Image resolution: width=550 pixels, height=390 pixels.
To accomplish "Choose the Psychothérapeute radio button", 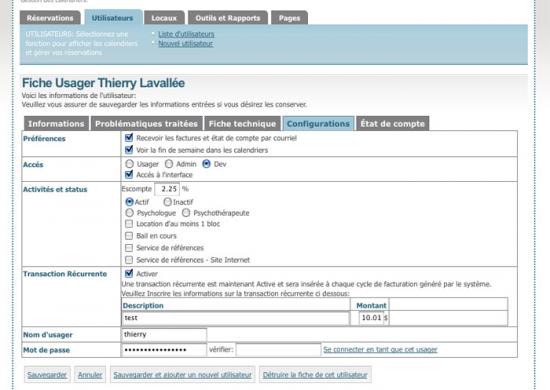I will (x=186, y=213).
